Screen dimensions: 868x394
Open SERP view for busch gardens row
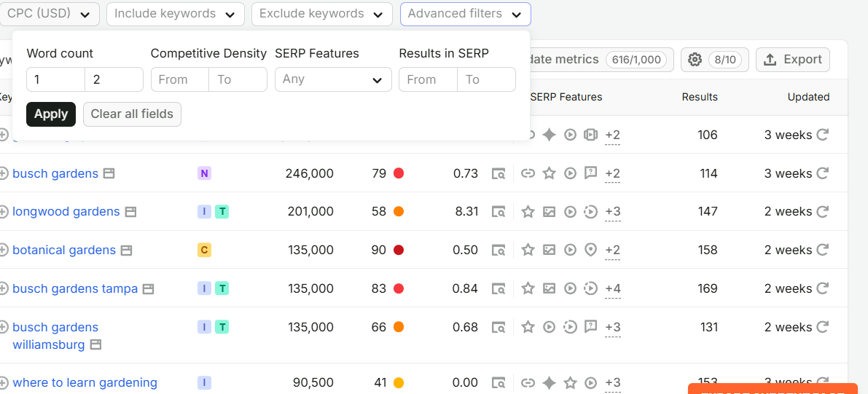498,174
